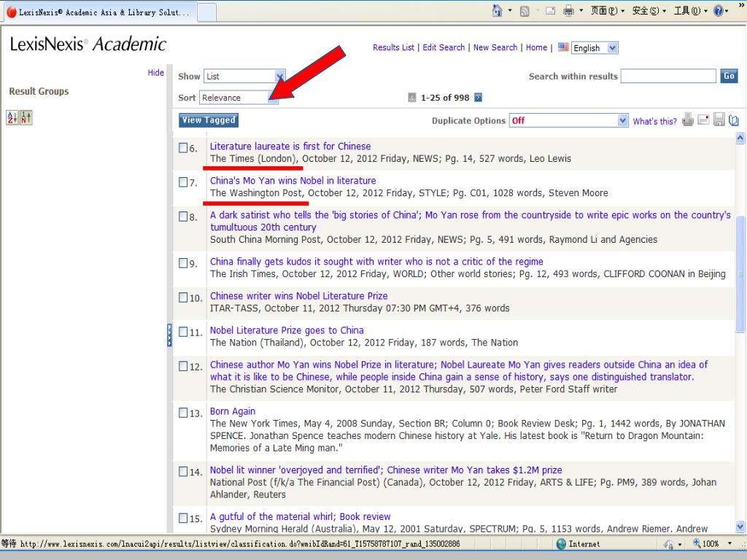Open a new blank browser tab
Image resolution: width=747 pixels, height=560 pixels.
click(206, 12)
